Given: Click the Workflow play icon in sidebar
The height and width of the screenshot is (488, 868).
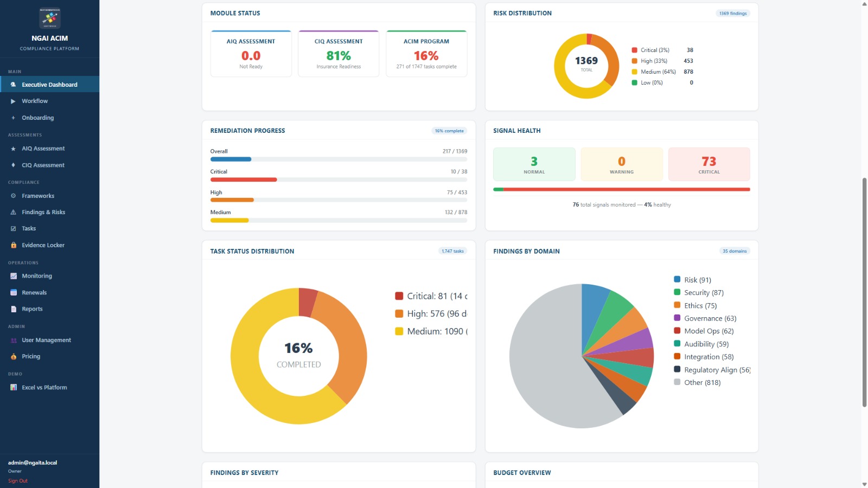Looking at the screenshot, I should pos(13,101).
